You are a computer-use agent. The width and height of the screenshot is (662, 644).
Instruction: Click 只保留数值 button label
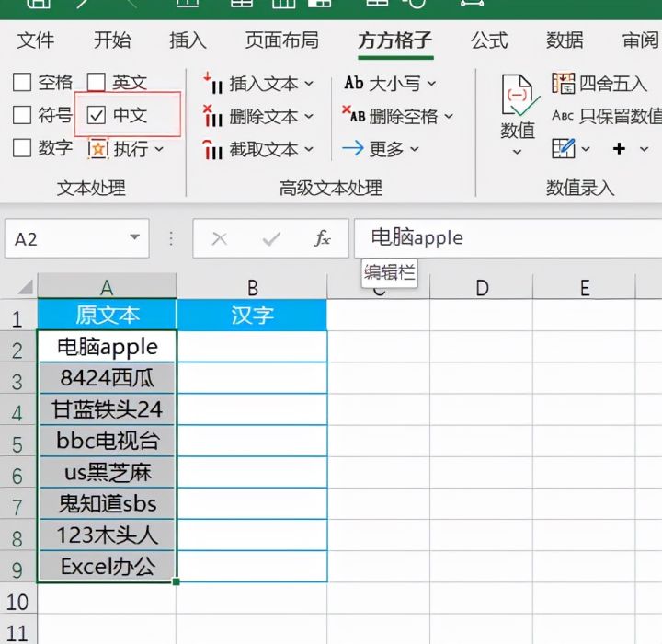[621, 116]
